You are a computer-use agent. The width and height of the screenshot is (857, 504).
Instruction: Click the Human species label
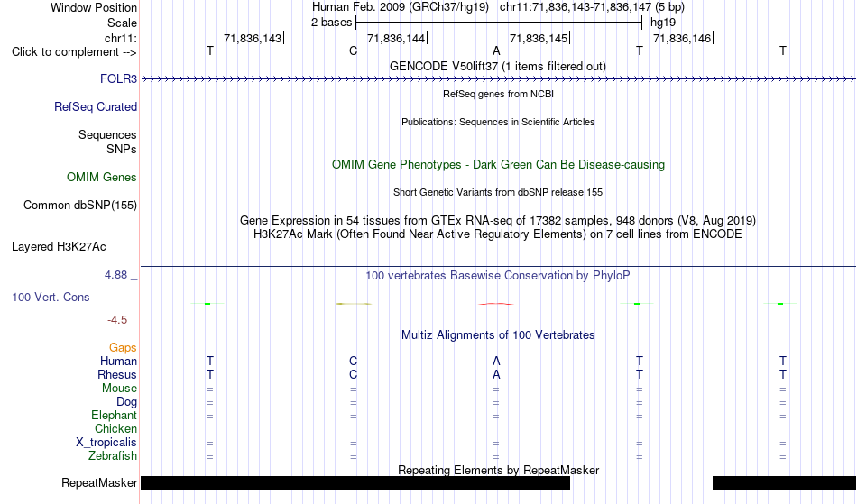118,361
